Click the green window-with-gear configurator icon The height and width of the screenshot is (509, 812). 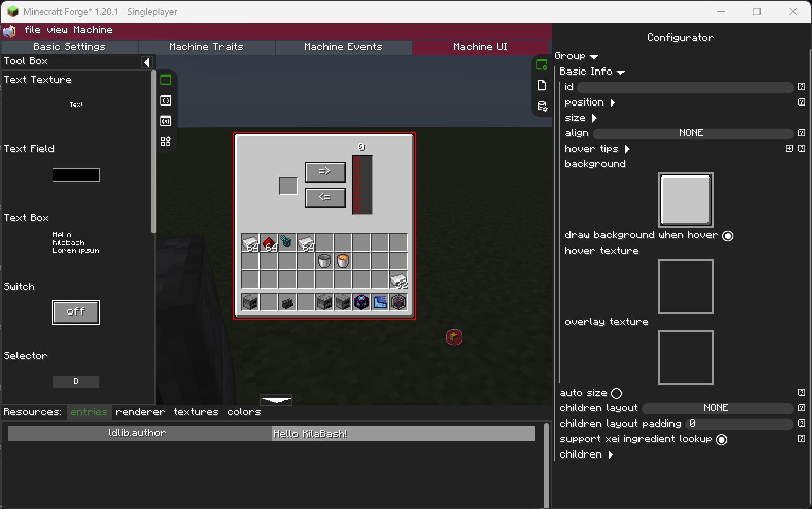click(x=542, y=65)
